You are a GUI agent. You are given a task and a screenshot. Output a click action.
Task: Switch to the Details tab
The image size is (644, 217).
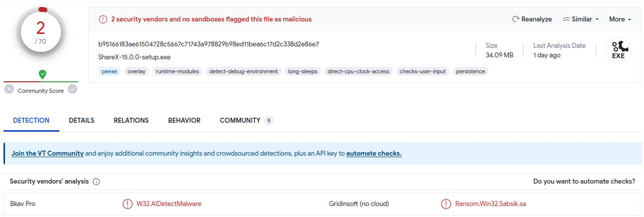coord(81,120)
